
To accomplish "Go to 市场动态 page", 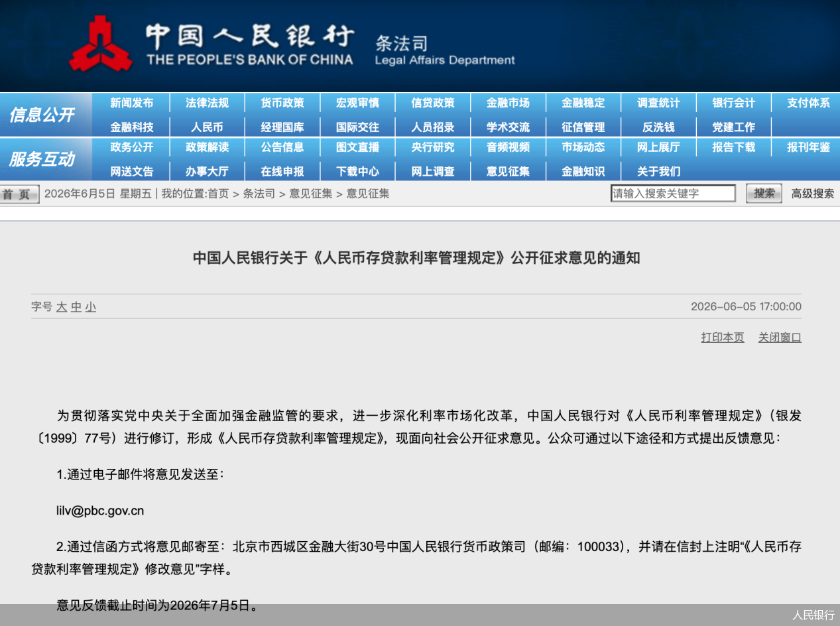I will point(583,147).
